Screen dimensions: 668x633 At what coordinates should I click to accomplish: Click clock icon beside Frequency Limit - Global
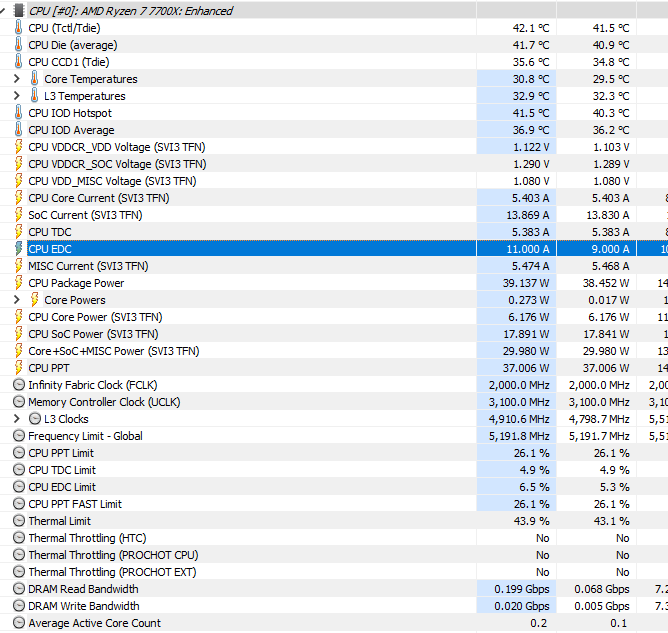pyautogui.click(x=19, y=436)
